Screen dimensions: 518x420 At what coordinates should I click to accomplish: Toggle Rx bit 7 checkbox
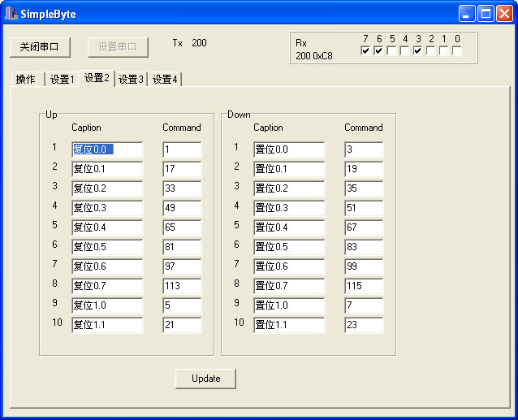(365, 51)
